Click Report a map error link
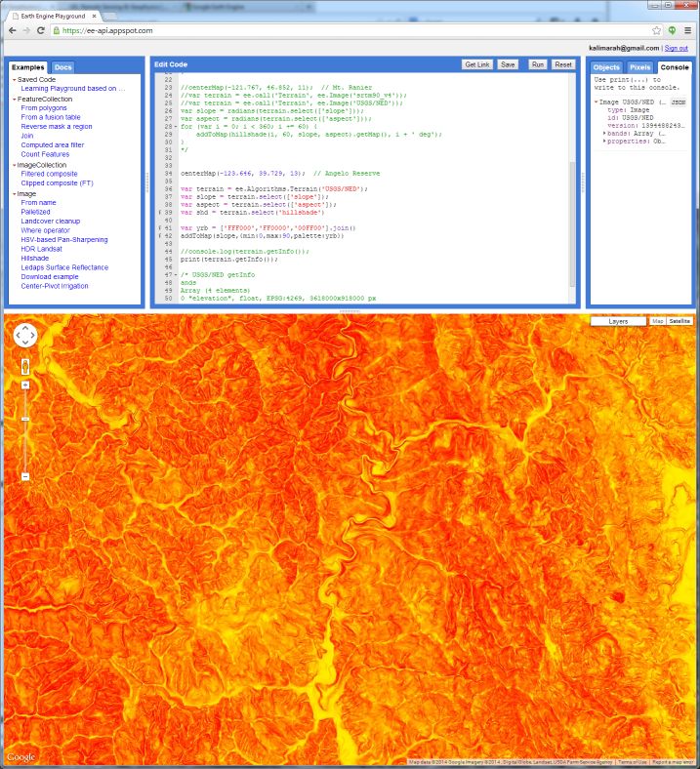Screen dimensions: 700x769 (672, 762)
